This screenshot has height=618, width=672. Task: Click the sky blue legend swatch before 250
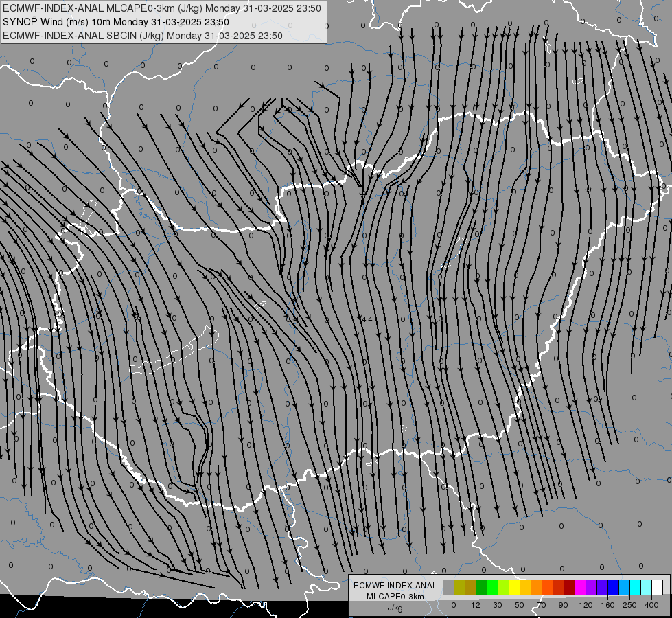click(x=625, y=588)
